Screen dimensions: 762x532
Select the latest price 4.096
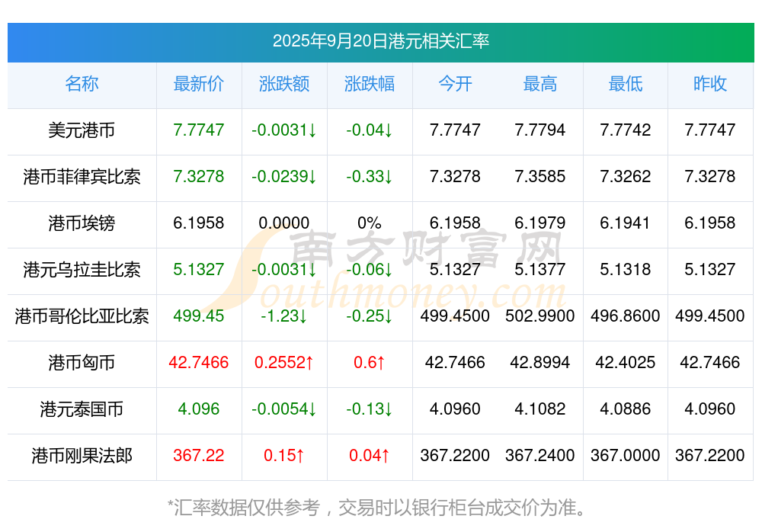pos(199,409)
